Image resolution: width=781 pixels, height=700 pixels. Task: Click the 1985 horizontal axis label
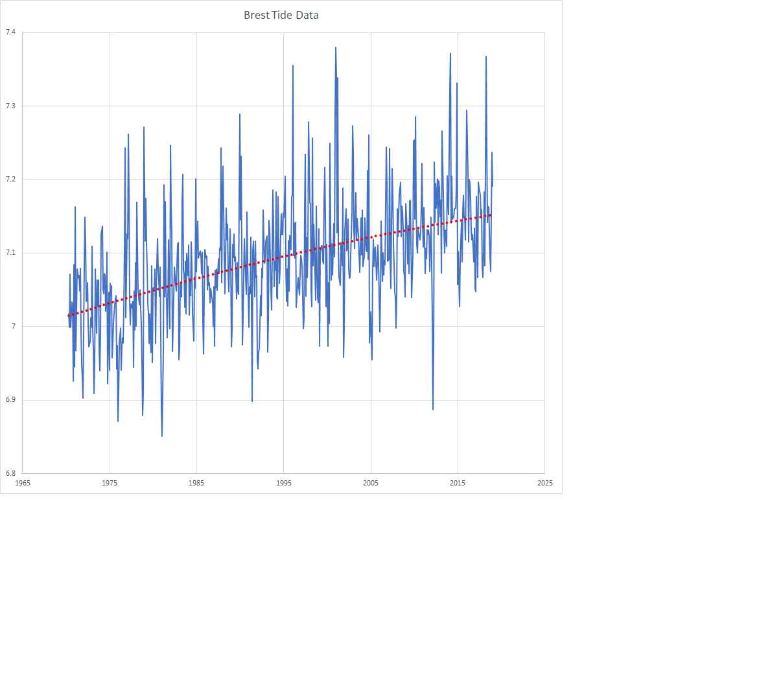(196, 483)
